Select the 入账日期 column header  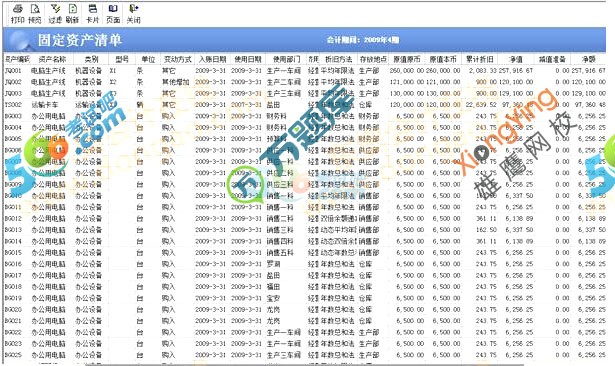click(x=212, y=59)
